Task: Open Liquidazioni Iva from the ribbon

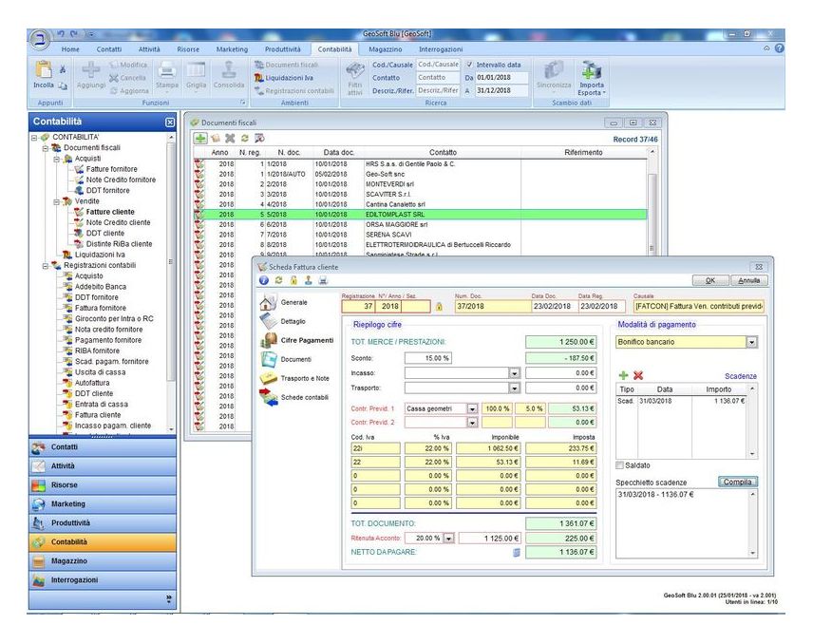Action: coord(284,78)
